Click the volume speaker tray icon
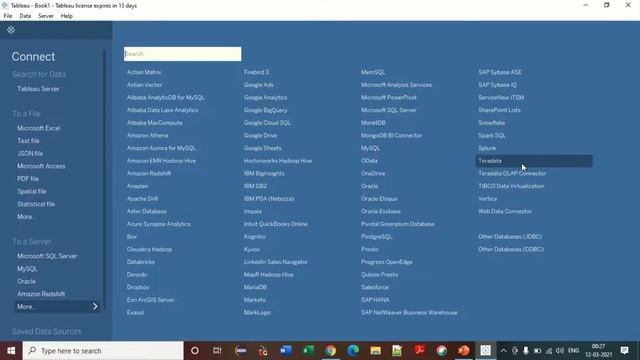Screen dimensions: 640x360 pos(560,351)
